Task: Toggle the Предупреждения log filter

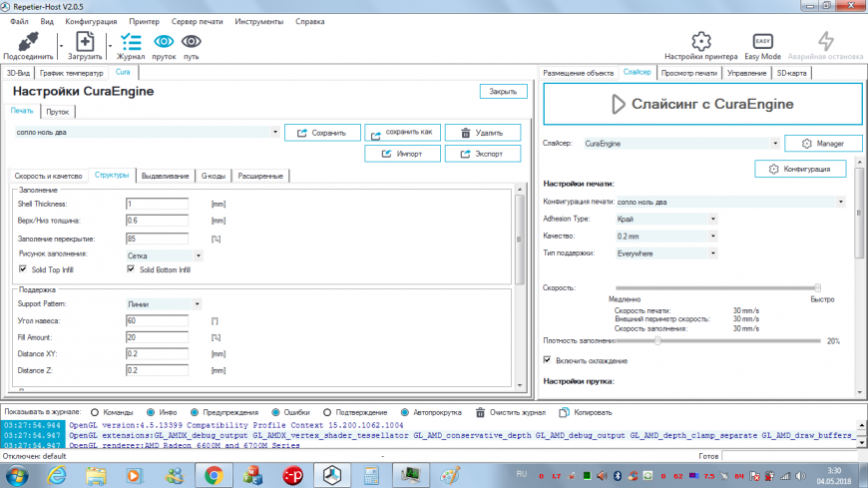Action: (195, 413)
